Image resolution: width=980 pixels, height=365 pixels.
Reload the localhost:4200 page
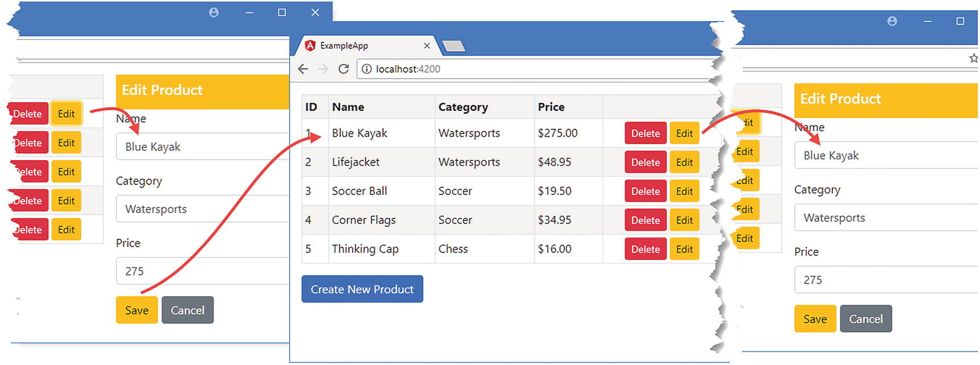[x=343, y=69]
